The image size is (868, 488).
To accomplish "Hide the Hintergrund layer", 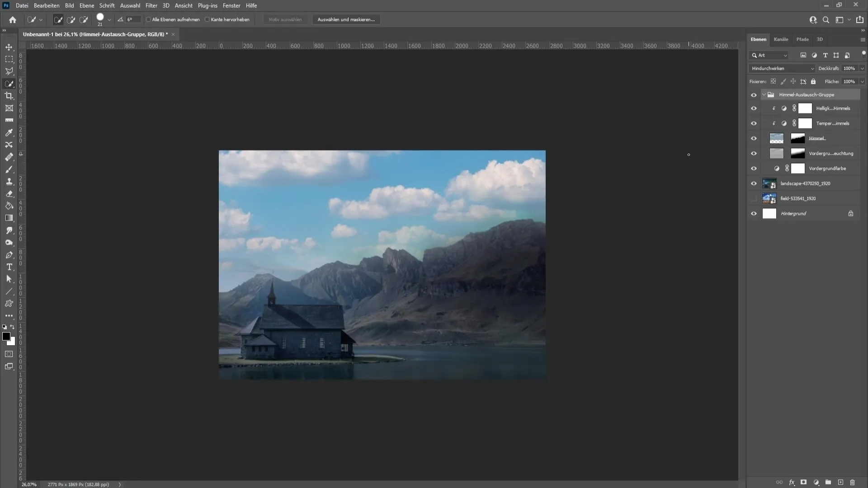I will coord(754,214).
